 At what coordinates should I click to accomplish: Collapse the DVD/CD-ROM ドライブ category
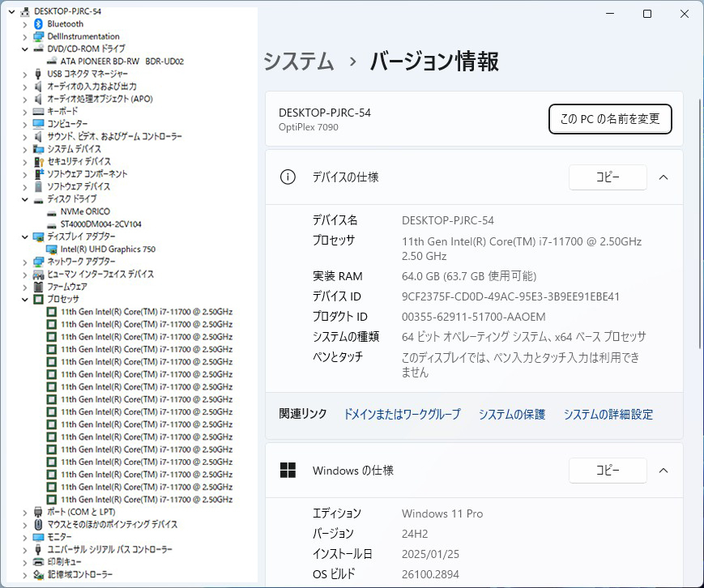24,49
